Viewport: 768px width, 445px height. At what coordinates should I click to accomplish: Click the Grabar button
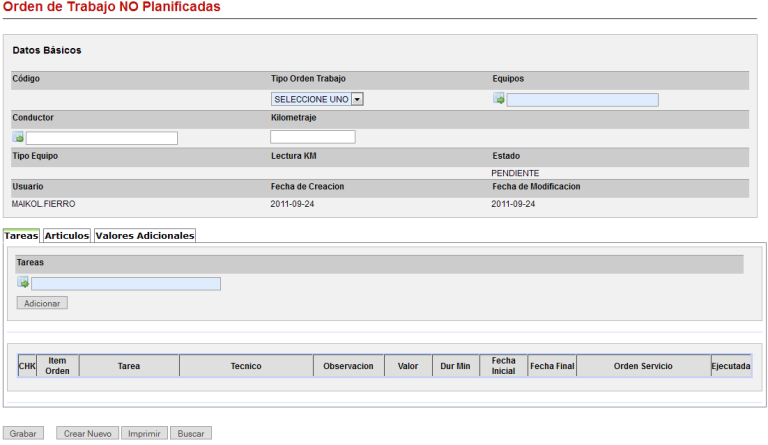tap(22, 434)
